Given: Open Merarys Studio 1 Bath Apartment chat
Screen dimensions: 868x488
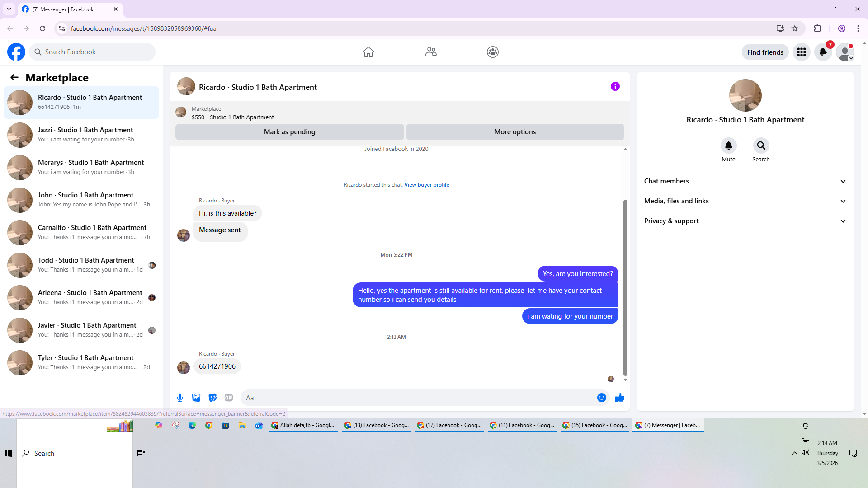Looking at the screenshot, I should 81,167.
